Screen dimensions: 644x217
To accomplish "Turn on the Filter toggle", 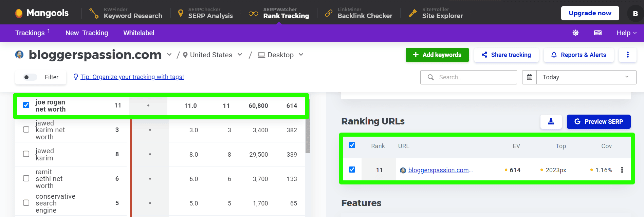I will coord(30,77).
